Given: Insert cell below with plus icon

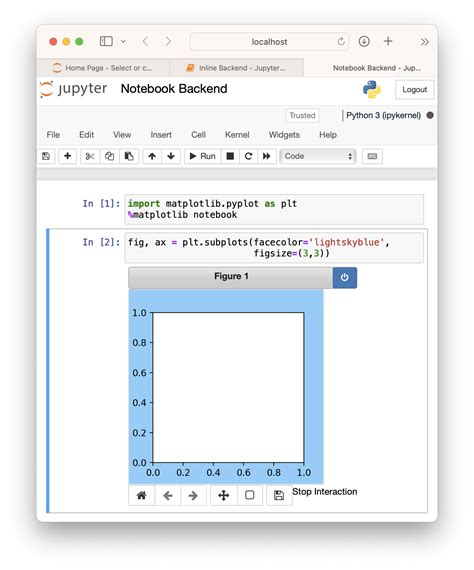Looking at the screenshot, I should click(x=67, y=156).
